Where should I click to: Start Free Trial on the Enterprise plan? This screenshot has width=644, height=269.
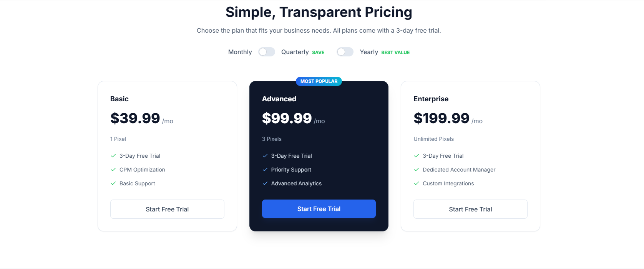[470, 209]
